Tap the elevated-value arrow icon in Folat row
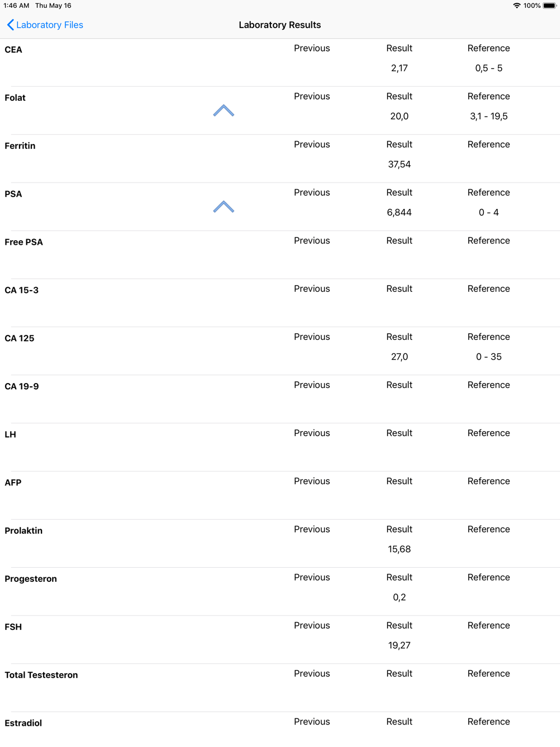Viewport: 560px width, 747px height. (x=223, y=110)
